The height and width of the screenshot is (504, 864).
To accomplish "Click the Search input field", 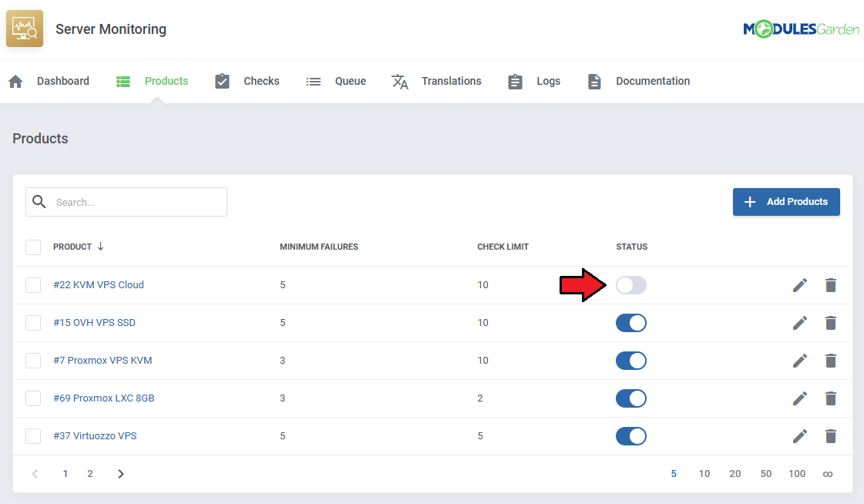I will click(x=126, y=202).
